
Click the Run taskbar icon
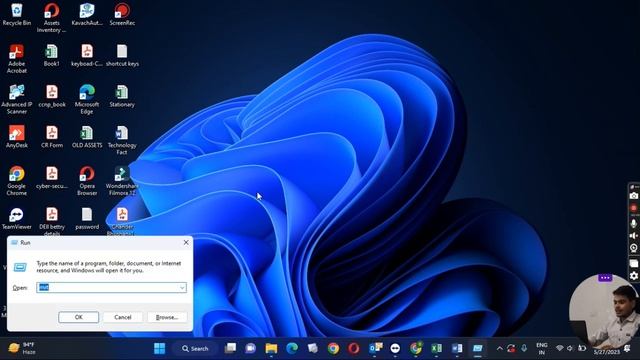[478, 348]
